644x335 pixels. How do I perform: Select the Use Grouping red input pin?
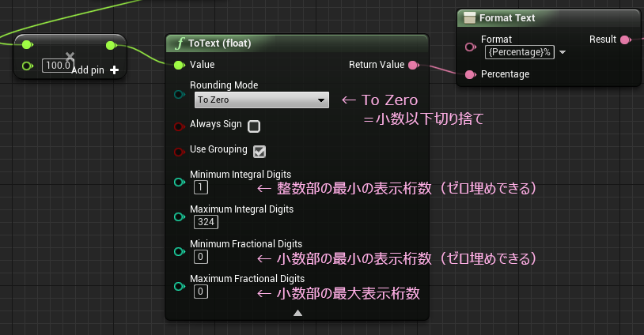179,152
